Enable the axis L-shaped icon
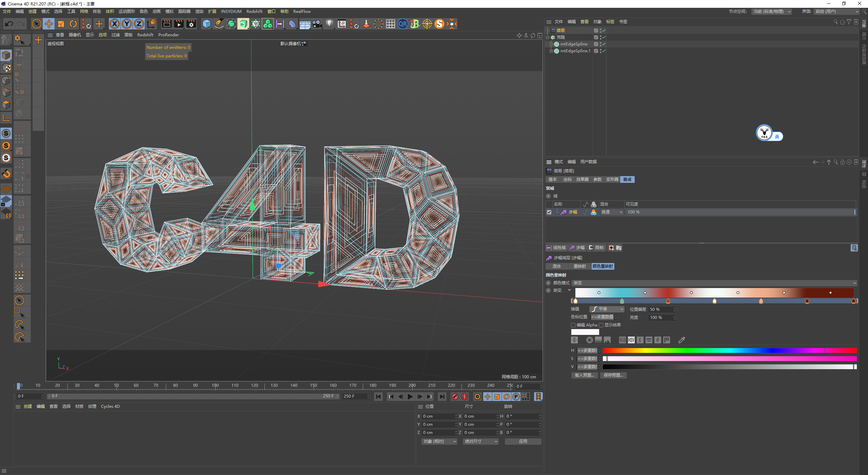This screenshot has width=868, height=475. pos(6,118)
